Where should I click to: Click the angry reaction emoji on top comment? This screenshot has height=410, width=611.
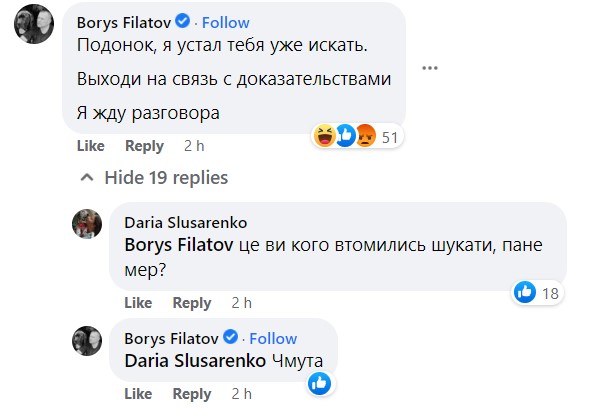pyautogui.click(x=364, y=137)
